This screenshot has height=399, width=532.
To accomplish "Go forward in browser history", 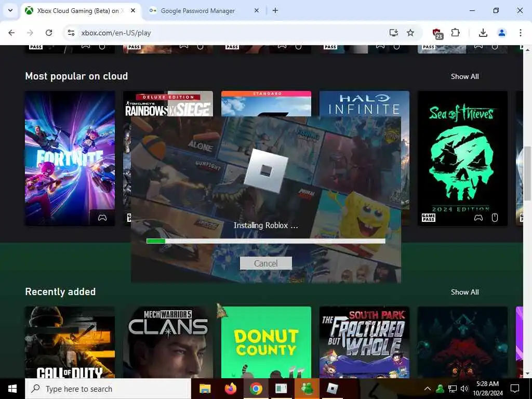I will point(30,33).
